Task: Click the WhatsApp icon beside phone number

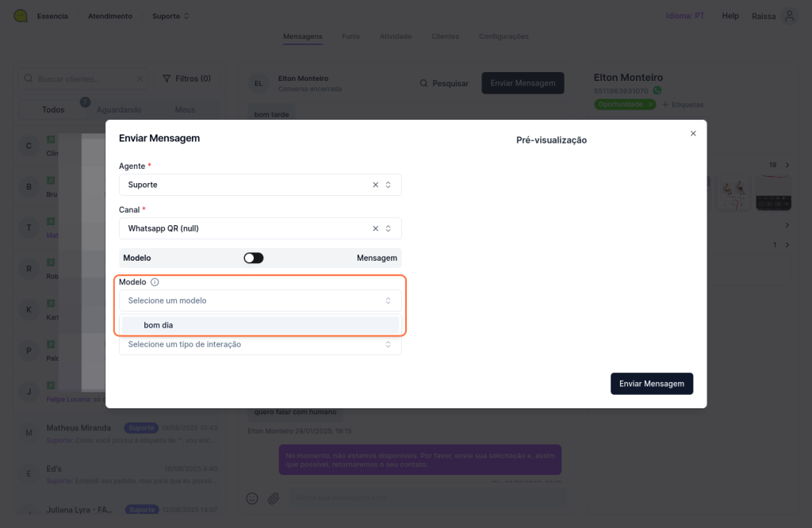Action: [x=657, y=91]
